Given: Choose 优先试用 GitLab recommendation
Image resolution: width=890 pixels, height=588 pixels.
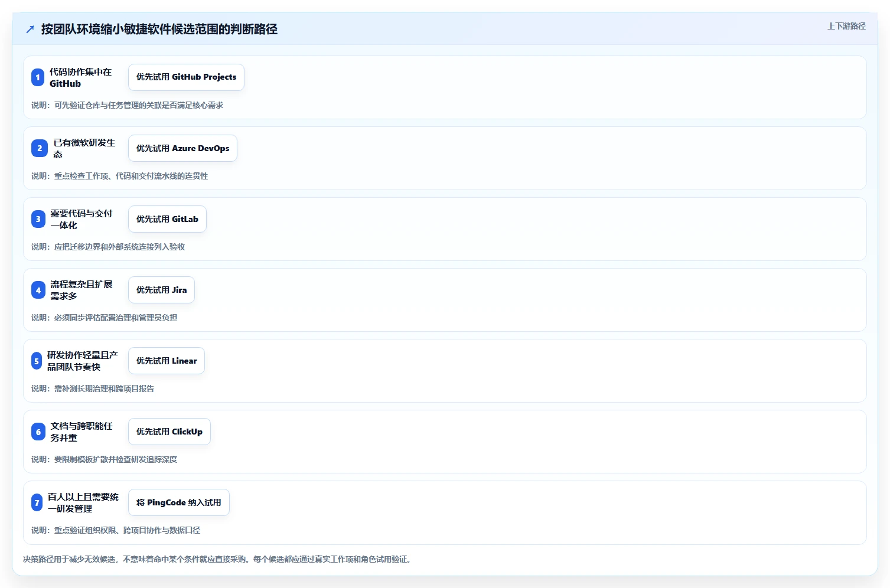Looking at the screenshot, I should (x=167, y=219).
